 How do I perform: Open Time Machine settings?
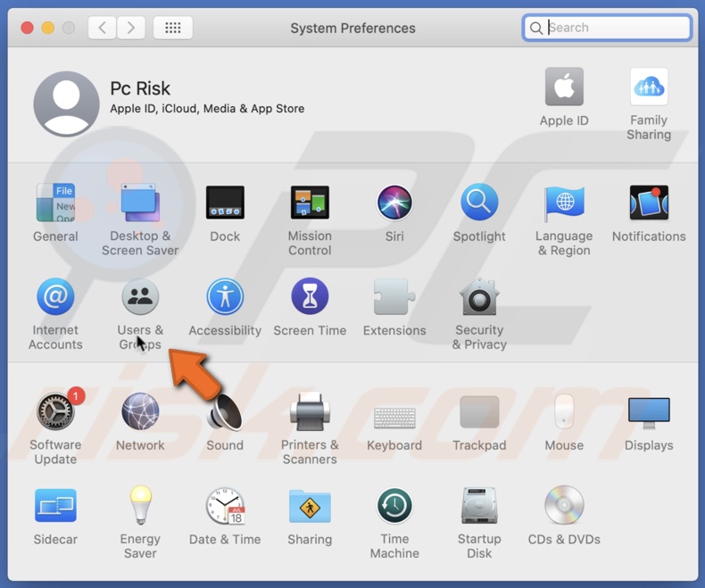coord(394,507)
